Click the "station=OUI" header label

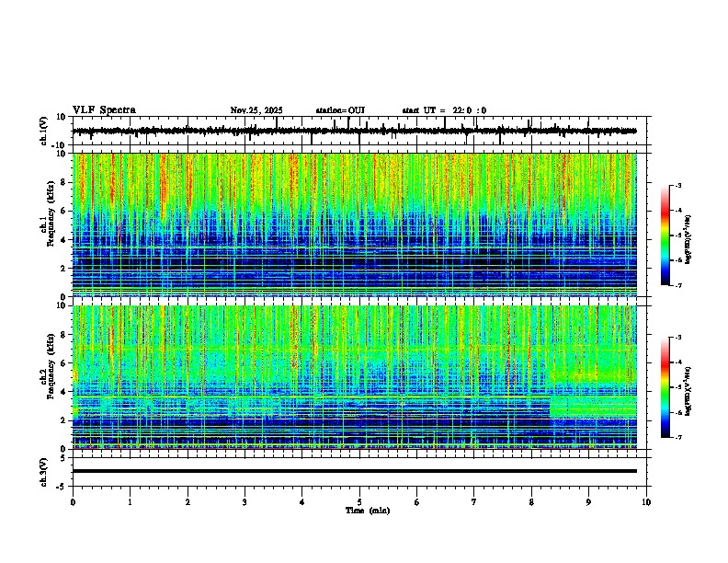[340, 110]
